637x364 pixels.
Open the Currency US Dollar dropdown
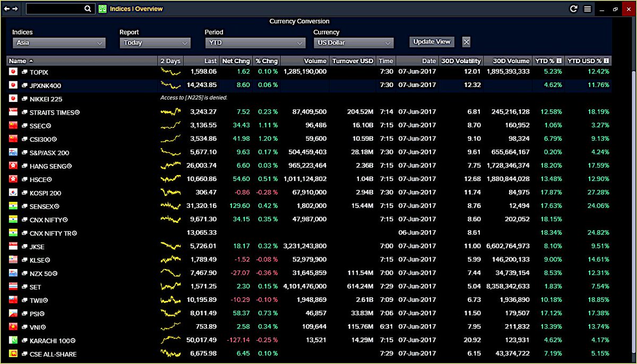point(353,43)
